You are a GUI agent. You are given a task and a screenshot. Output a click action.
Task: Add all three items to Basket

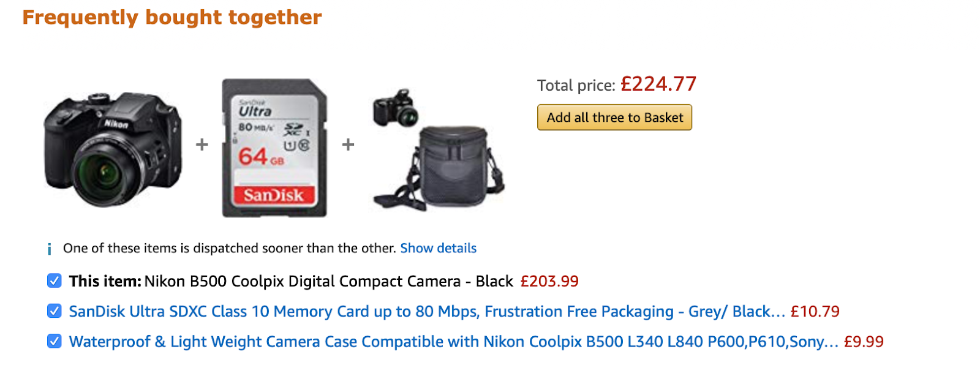614,118
